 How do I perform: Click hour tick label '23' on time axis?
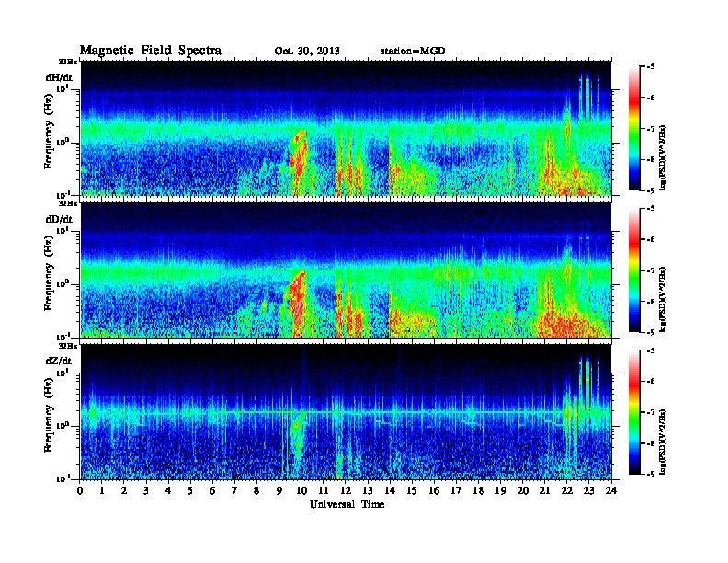pos(589,490)
